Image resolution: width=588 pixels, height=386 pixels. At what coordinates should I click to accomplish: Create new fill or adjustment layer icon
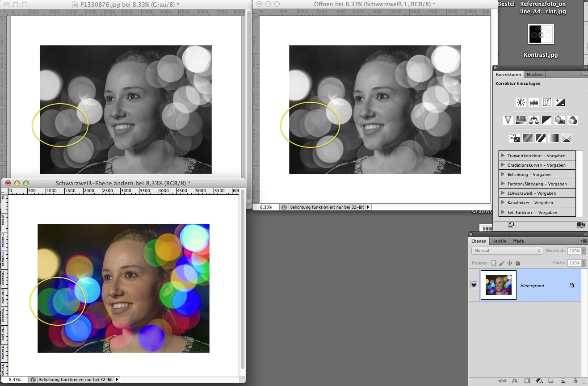point(539,381)
